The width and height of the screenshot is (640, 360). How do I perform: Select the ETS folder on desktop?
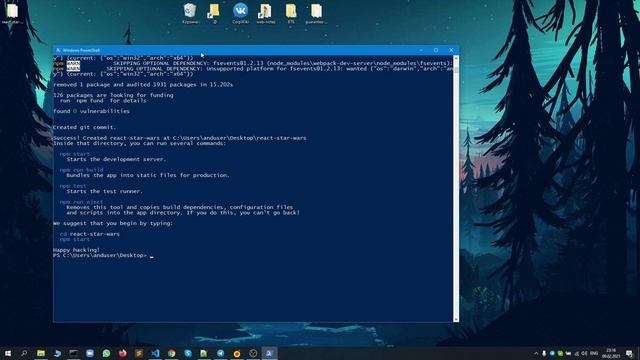coord(291,13)
